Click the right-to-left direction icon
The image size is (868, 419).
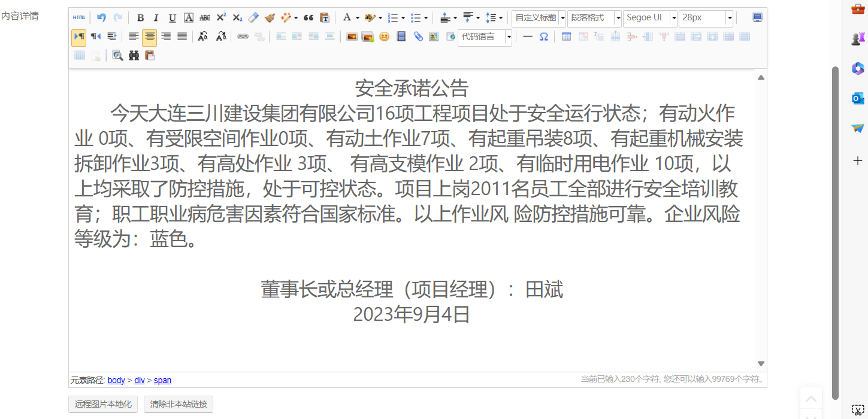point(95,37)
